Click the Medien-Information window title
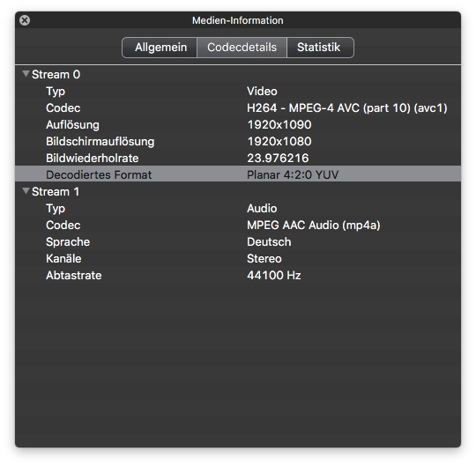The image size is (476, 466). (x=238, y=20)
